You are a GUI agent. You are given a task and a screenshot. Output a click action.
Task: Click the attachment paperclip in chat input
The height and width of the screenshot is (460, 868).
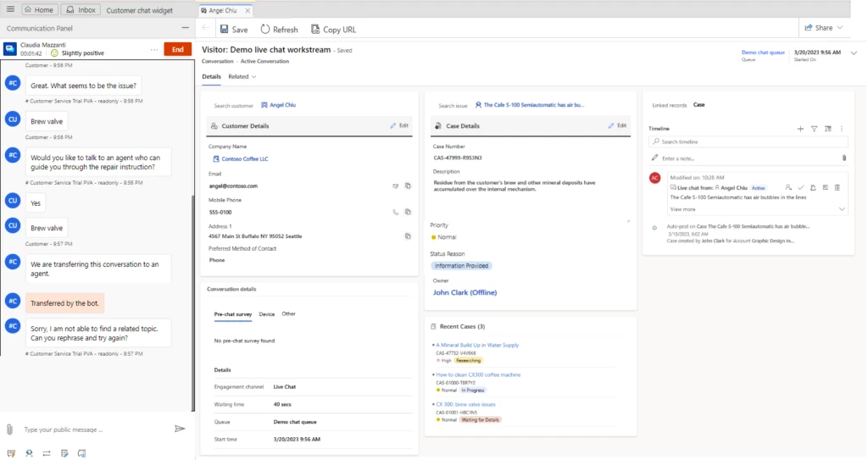(x=9, y=430)
